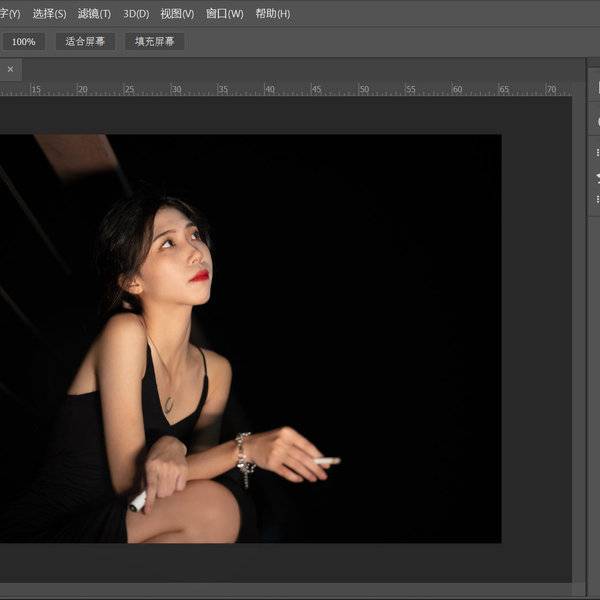600x600 pixels.
Task: Open the 选择(S) menu
Action: click(x=49, y=14)
